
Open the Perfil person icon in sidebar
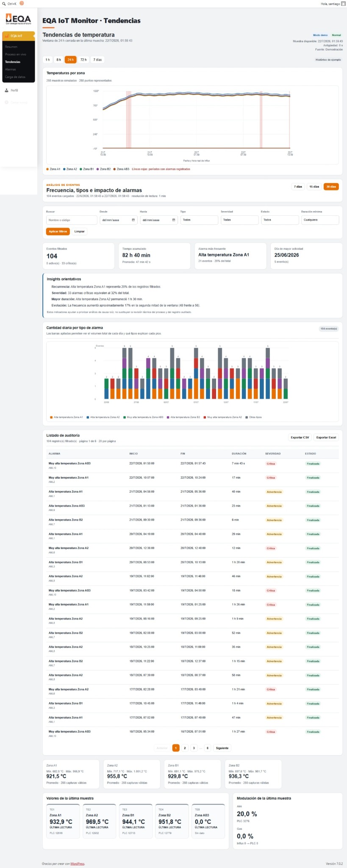tap(7, 90)
